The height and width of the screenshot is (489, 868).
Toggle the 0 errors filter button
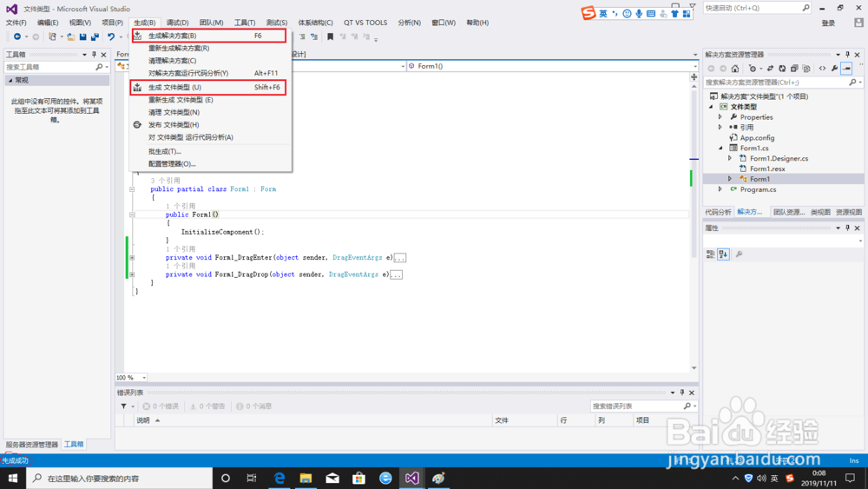coord(161,406)
